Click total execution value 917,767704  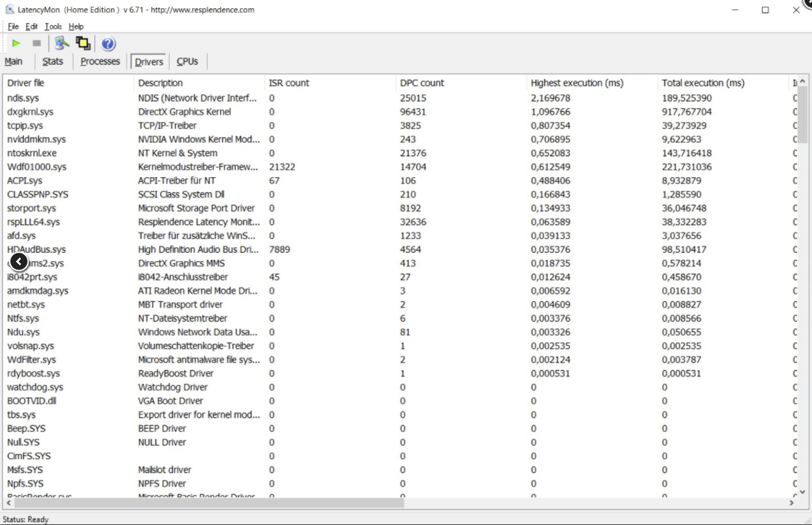[x=686, y=112]
